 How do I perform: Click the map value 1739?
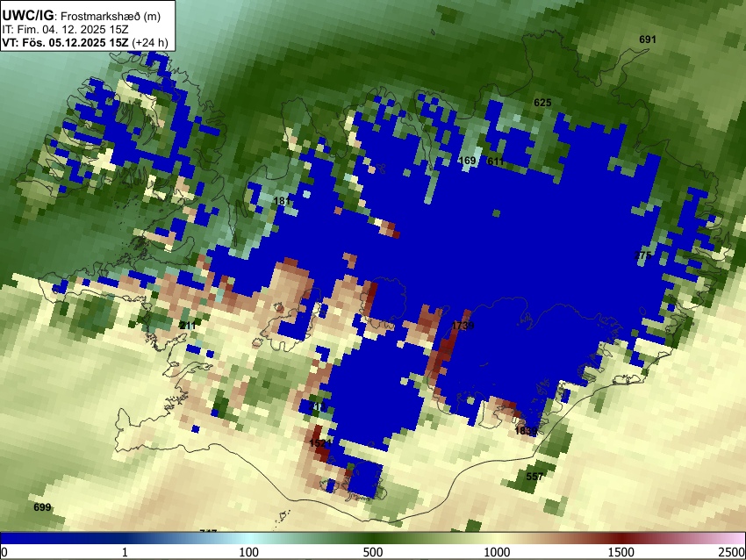pos(463,326)
